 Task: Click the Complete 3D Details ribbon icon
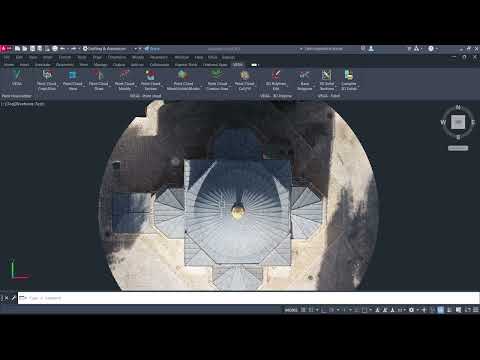(349, 75)
